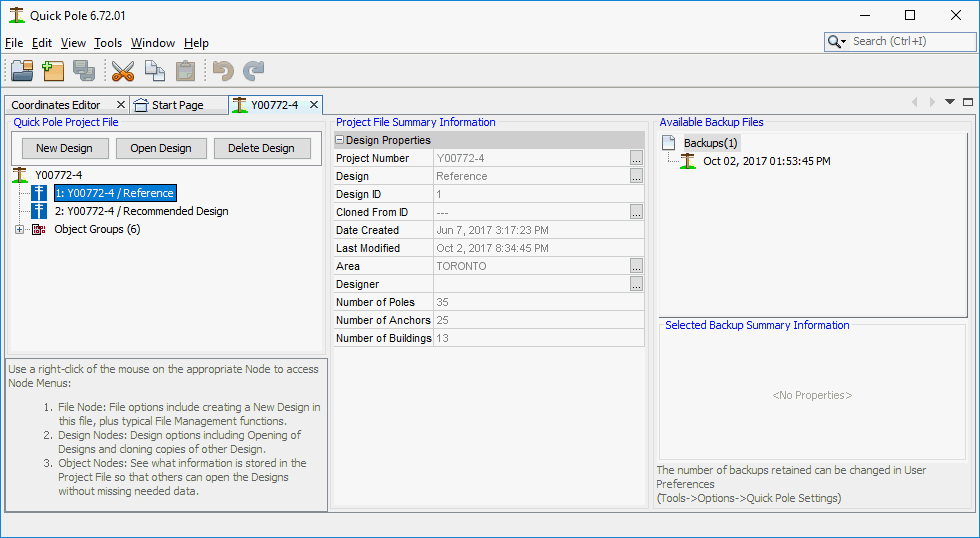The image size is (980, 538).
Task: Select the Y00772-4 root tree node
Action: tap(59, 175)
